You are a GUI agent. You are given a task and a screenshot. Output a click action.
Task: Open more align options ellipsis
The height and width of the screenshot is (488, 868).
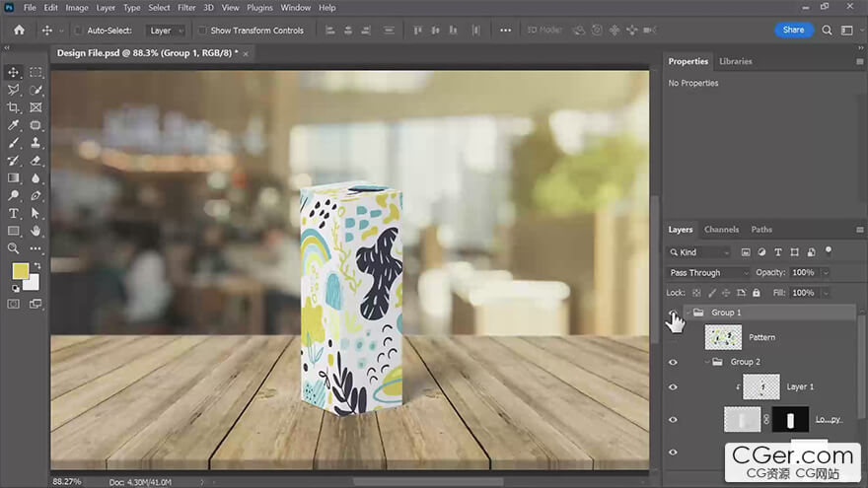tap(505, 31)
